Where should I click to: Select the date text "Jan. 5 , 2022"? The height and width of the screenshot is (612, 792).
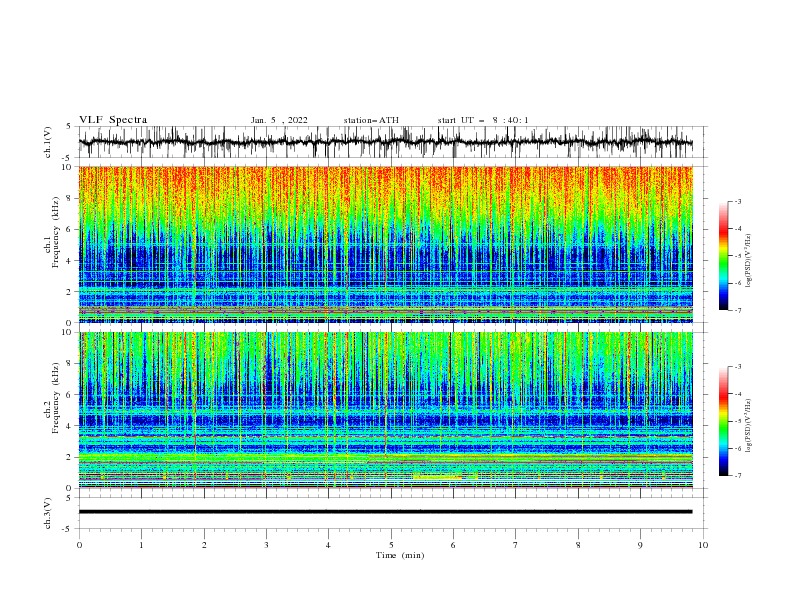click(x=279, y=120)
